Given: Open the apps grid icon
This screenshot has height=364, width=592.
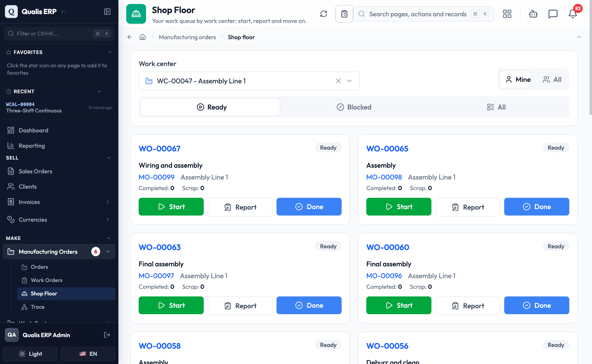Looking at the screenshot, I should click(507, 14).
